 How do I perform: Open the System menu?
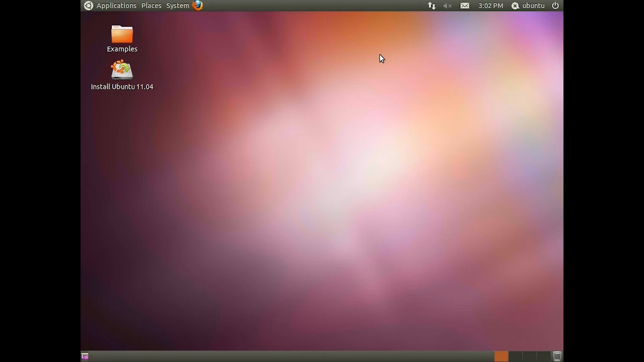pos(178,6)
